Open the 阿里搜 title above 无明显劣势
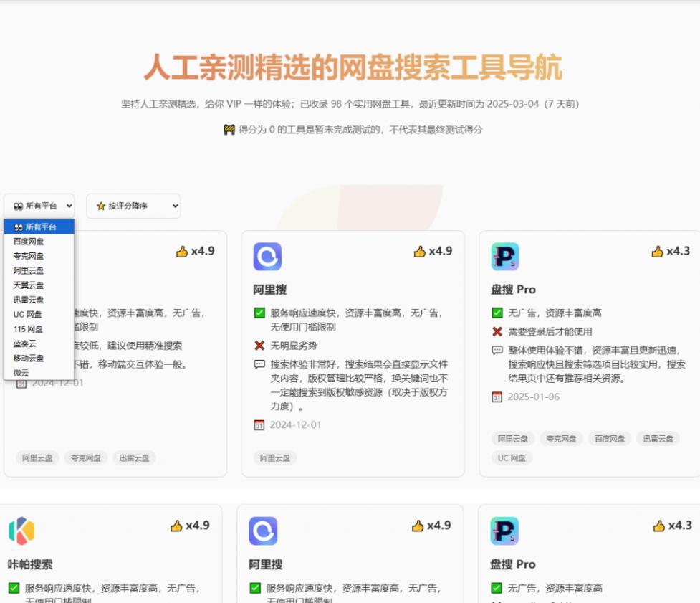The height and width of the screenshot is (603, 700). coord(270,290)
